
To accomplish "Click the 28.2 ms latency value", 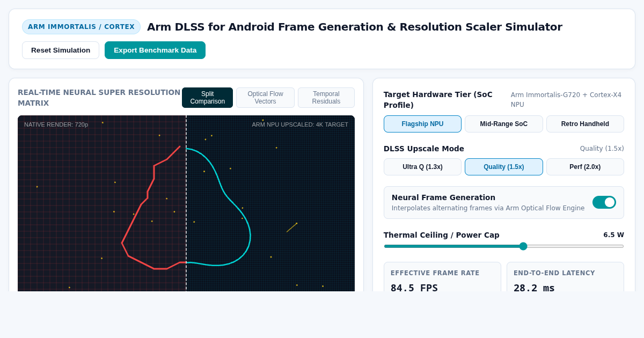I will (x=534, y=288).
